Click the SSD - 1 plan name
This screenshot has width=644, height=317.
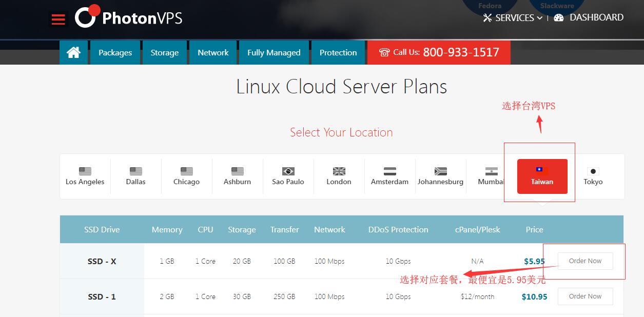(x=102, y=296)
